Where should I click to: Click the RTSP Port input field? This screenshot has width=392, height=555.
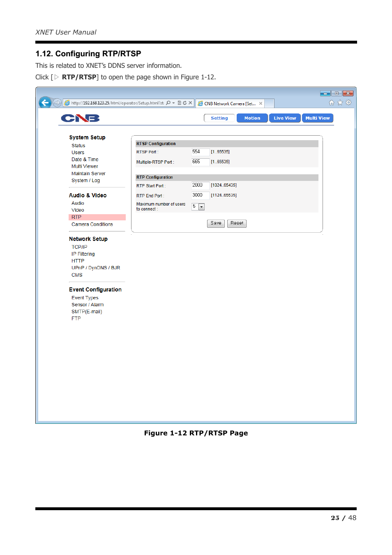(x=201, y=152)
